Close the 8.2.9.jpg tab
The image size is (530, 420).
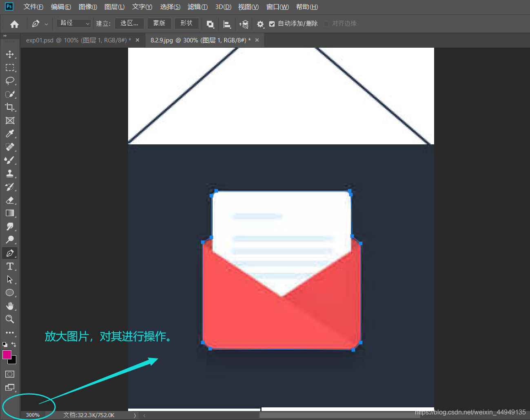(x=257, y=40)
